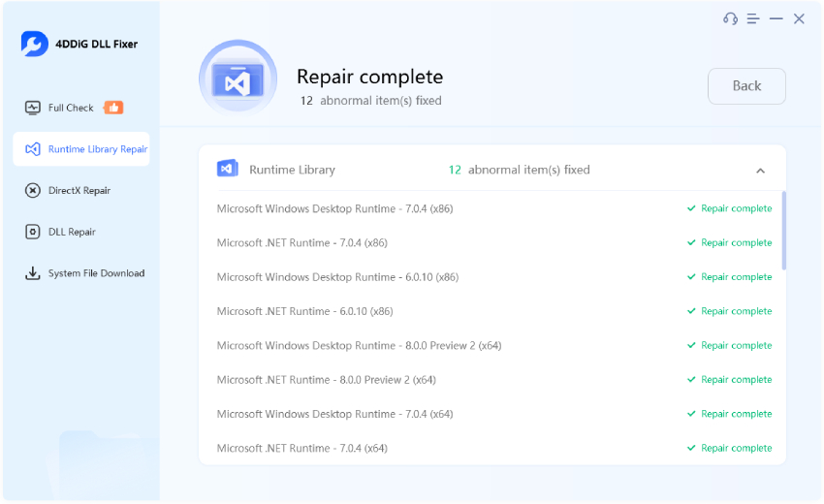Select Windows Desktop Runtime - 8.0.0 Preview 2 (x64)

click(x=359, y=345)
